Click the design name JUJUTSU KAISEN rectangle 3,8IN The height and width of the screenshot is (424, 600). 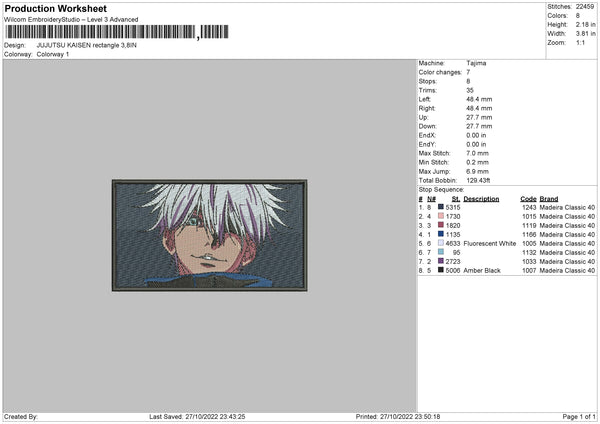[x=86, y=45]
